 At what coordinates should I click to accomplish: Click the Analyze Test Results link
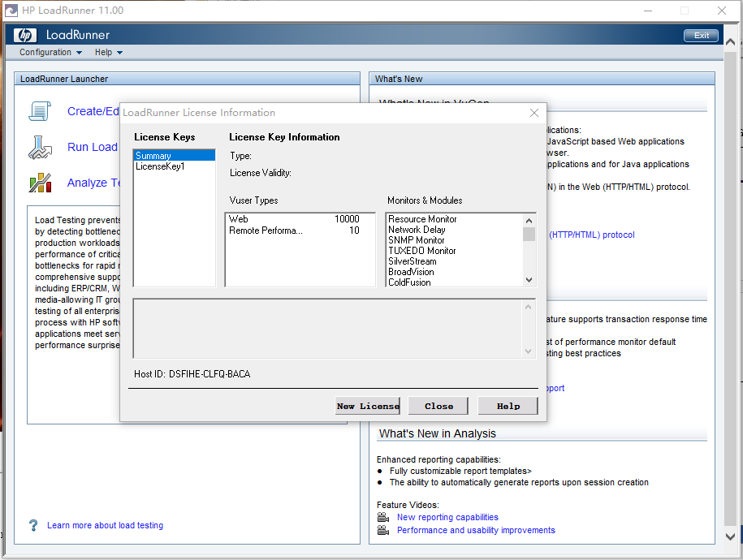click(94, 183)
